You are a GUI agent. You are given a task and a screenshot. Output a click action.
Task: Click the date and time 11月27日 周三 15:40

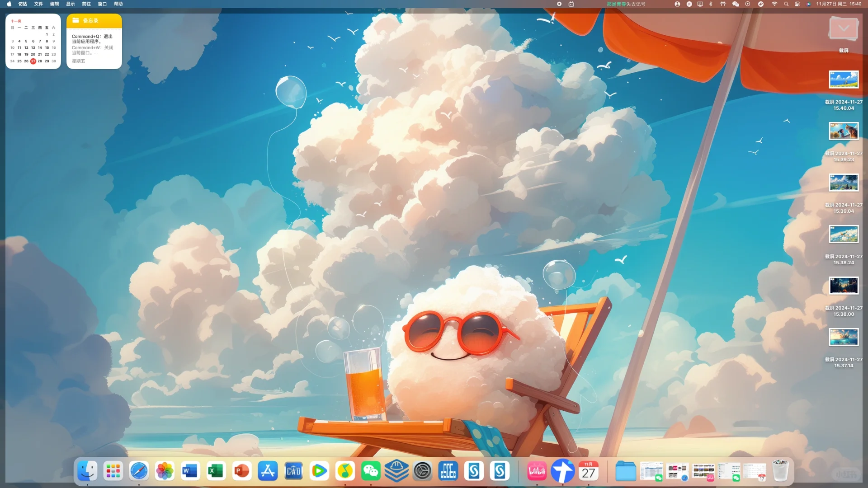pyautogui.click(x=839, y=4)
